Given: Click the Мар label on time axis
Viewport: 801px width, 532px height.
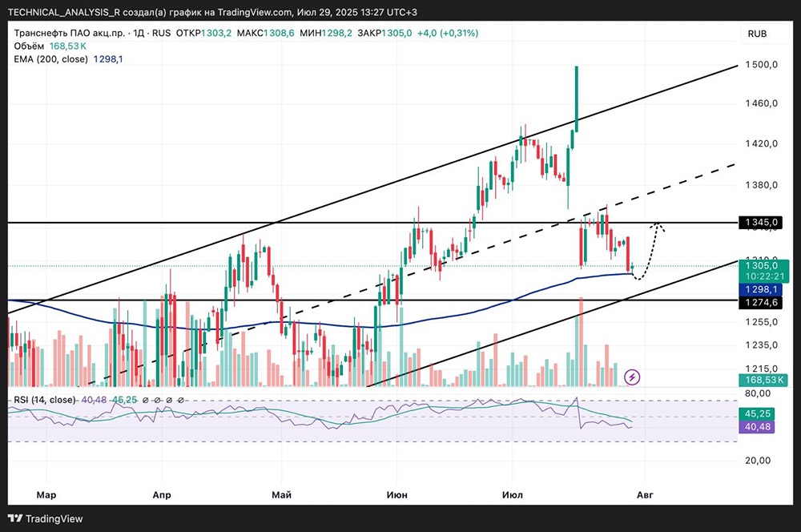Looking at the screenshot, I should [46, 494].
